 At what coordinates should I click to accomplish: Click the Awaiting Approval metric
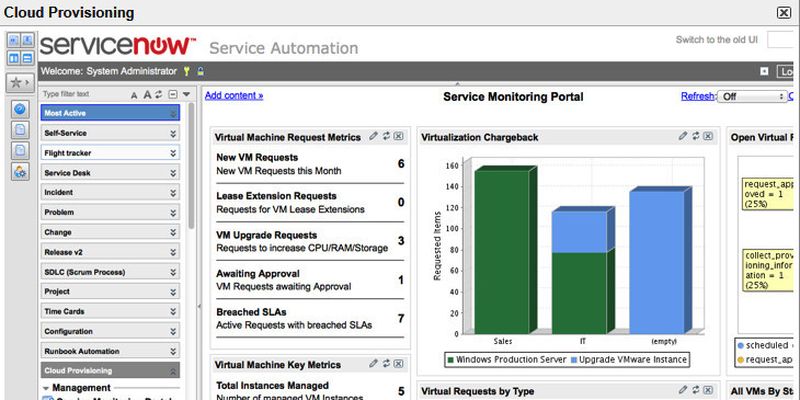point(310,280)
